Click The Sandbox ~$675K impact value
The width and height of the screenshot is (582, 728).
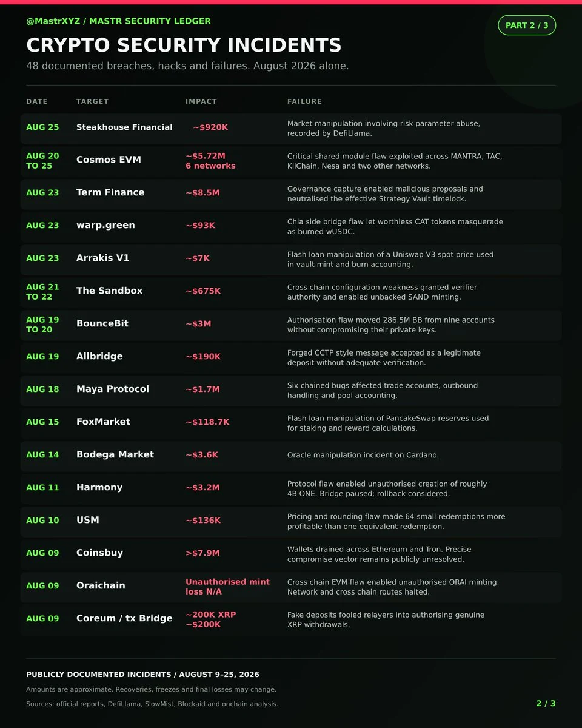tap(203, 291)
